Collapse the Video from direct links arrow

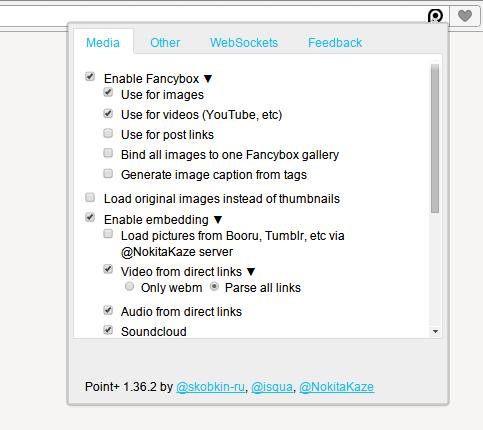point(251,272)
